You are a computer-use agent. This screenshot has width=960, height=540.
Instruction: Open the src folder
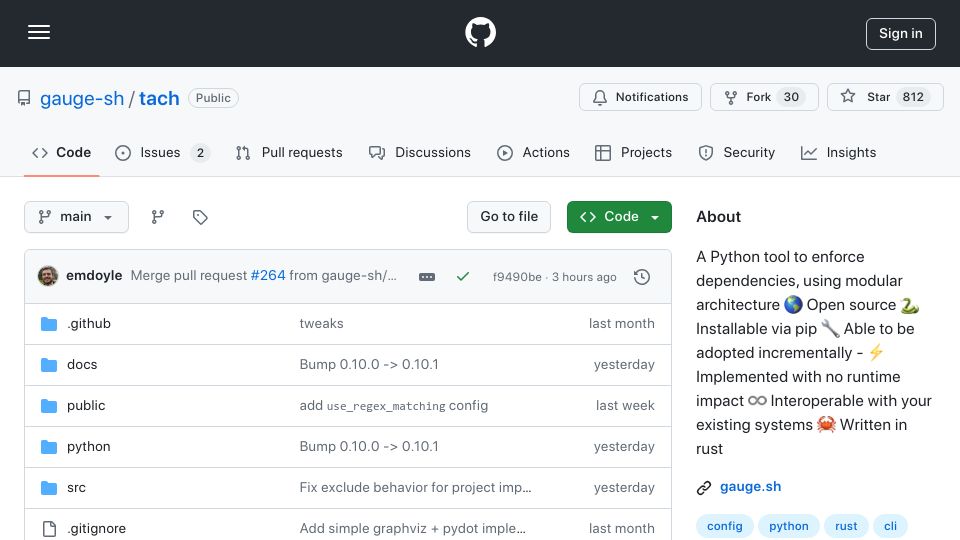tap(76, 487)
